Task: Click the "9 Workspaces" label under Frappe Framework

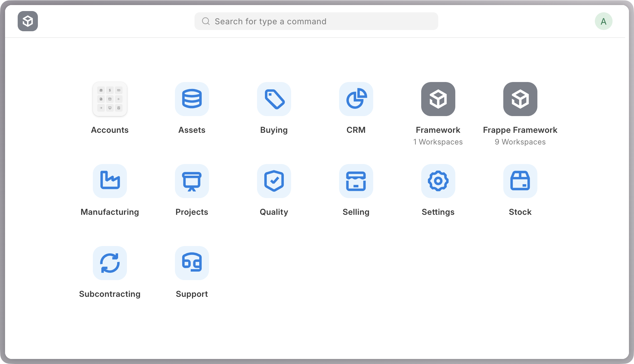Action: pyautogui.click(x=520, y=142)
